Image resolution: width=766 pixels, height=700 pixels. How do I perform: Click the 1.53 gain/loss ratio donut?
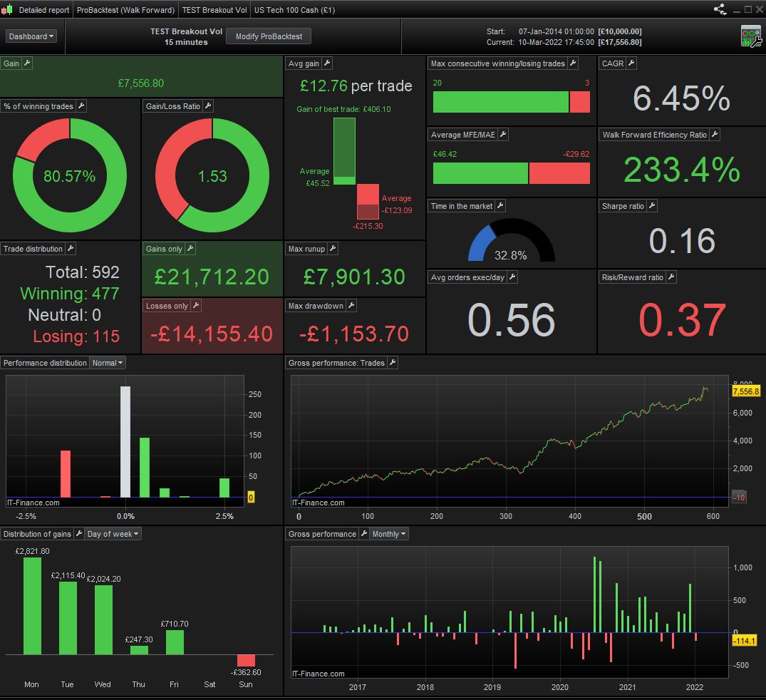(x=212, y=175)
